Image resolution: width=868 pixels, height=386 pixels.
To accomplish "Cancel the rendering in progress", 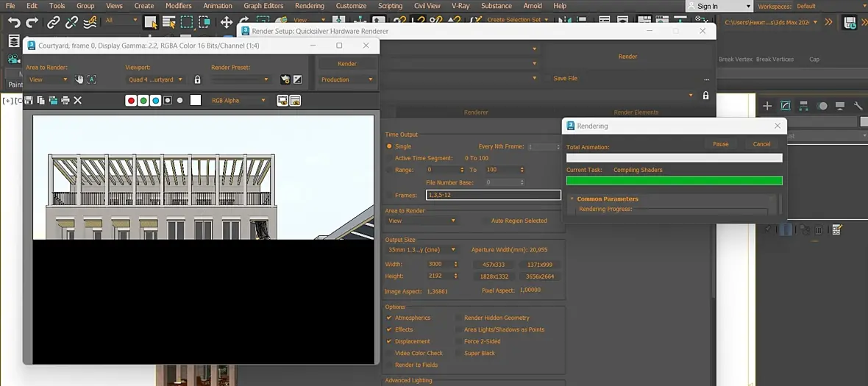I will click(761, 144).
